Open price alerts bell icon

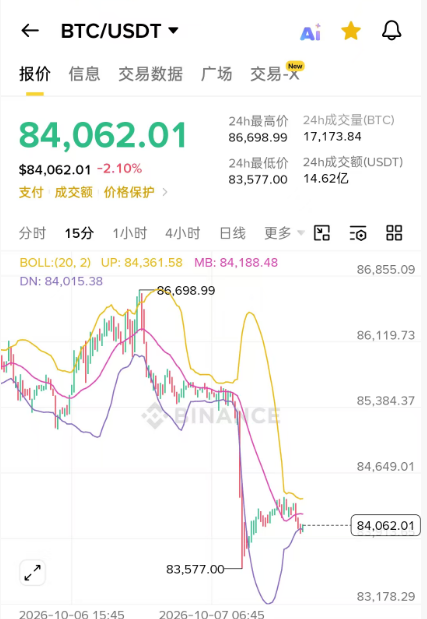tap(391, 30)
